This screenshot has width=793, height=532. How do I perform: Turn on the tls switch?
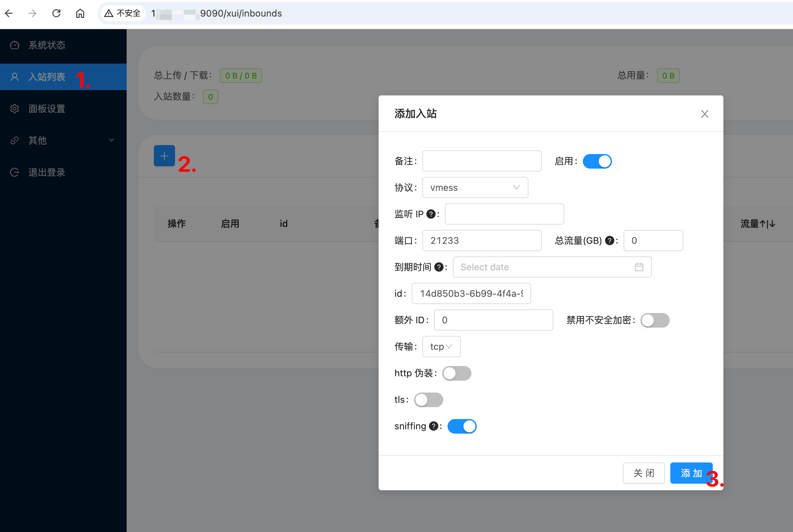[x=428, y=400]
